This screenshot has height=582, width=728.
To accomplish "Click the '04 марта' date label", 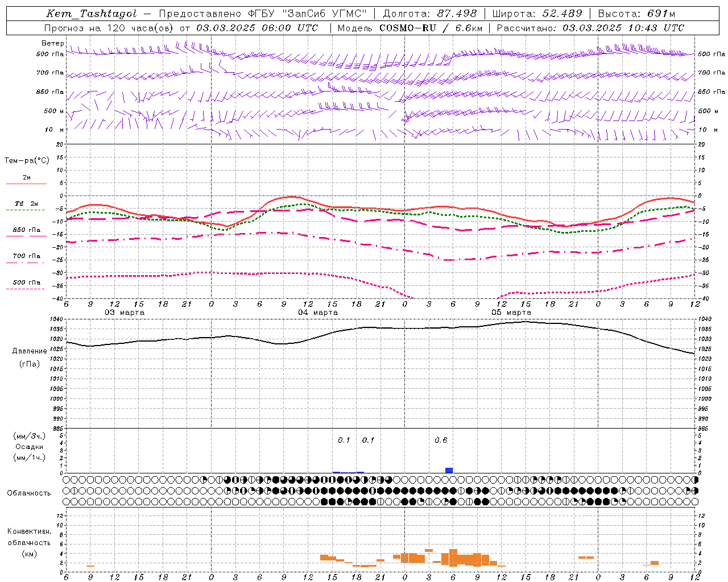I will [x=318, y=313].
